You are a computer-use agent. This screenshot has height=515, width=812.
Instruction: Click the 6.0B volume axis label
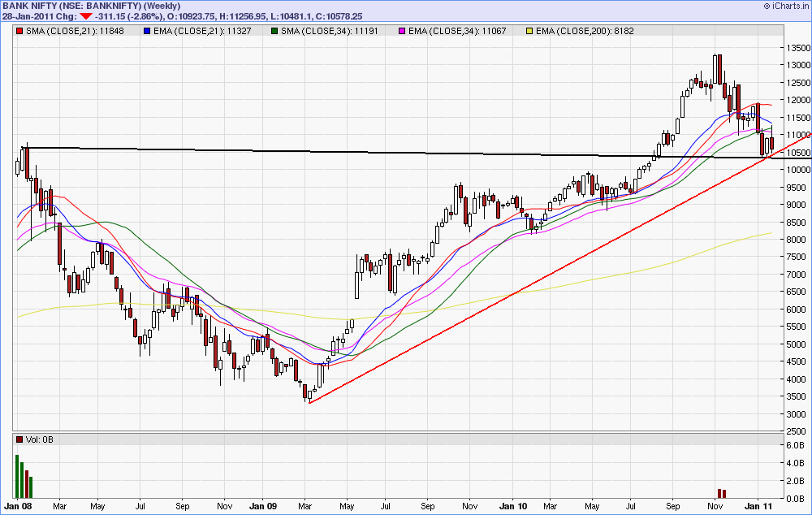pyautogui.click(x=795, y=446)
